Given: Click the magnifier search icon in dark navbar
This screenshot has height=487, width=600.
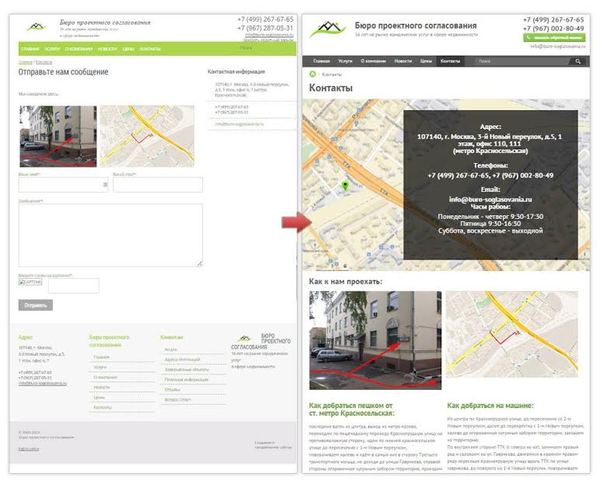Looking at the screenshot, I should point(579,60).
